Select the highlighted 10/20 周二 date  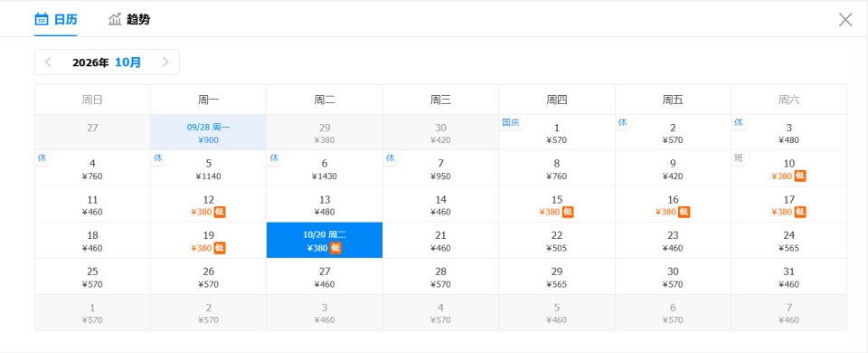[325, 241]
